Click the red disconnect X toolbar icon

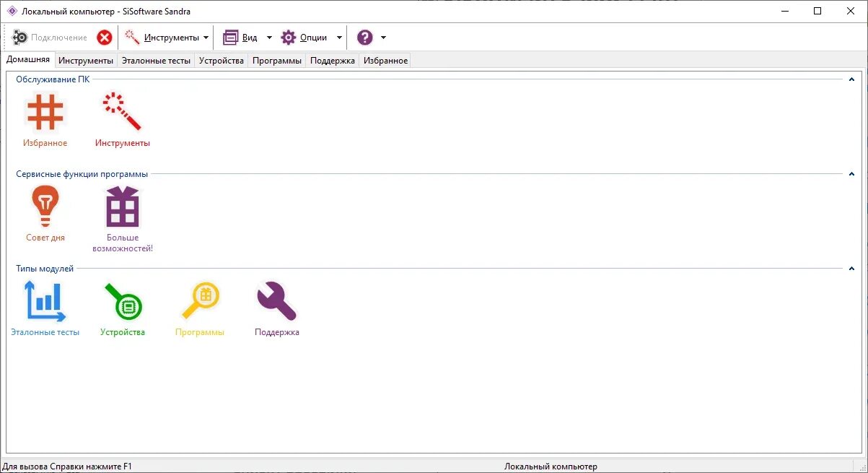(105, 38)
